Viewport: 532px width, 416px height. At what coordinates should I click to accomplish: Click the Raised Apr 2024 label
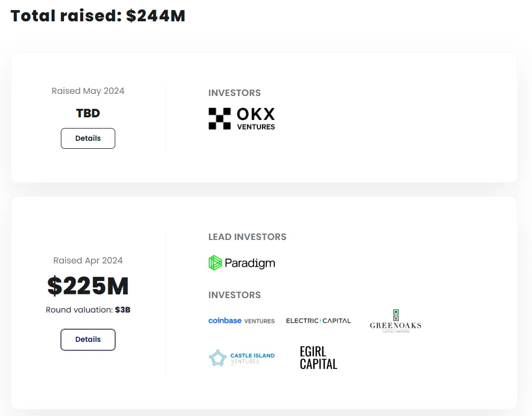(88, 261)
